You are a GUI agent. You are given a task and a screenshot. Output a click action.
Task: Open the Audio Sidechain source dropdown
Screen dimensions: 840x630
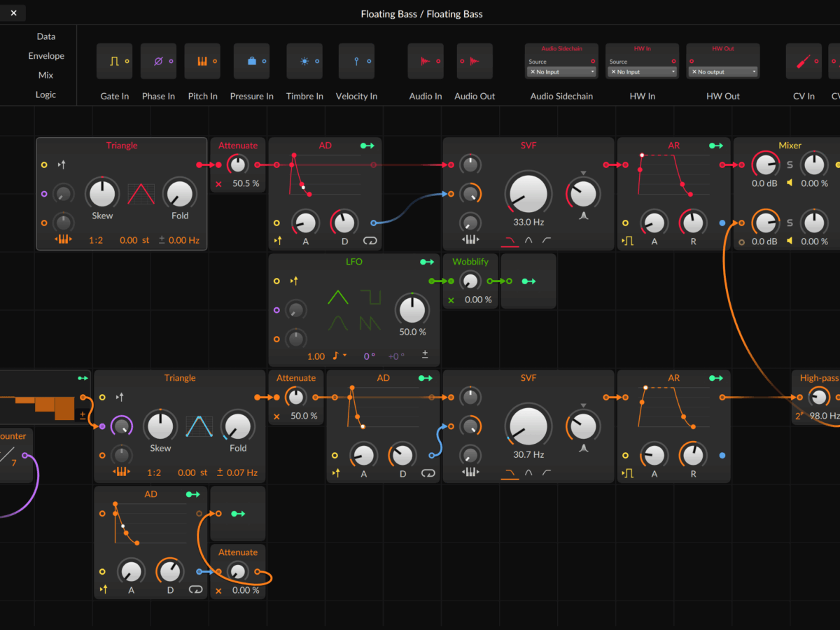(x=562, y=72)
